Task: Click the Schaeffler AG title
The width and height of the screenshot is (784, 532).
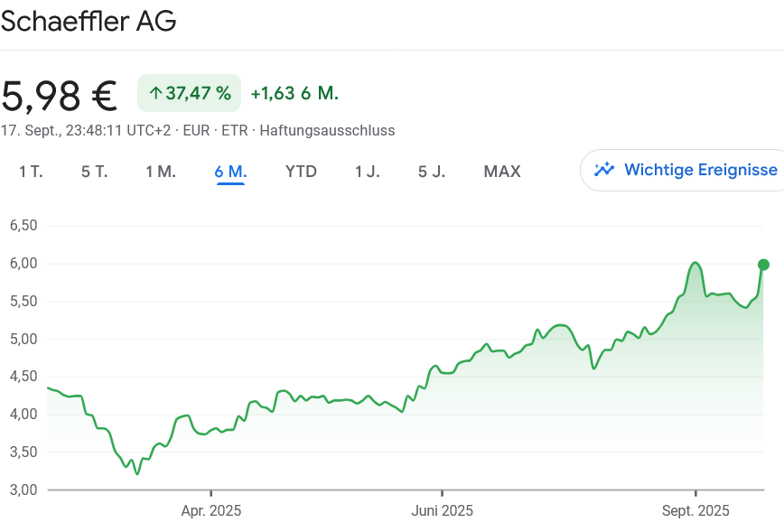Action: 89,23
